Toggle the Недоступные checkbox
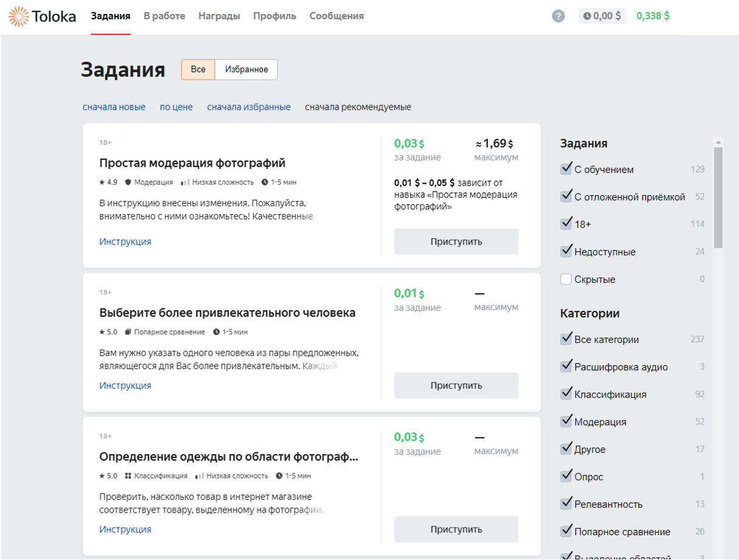This screenshot has width=739, height=560. point(566,251)
